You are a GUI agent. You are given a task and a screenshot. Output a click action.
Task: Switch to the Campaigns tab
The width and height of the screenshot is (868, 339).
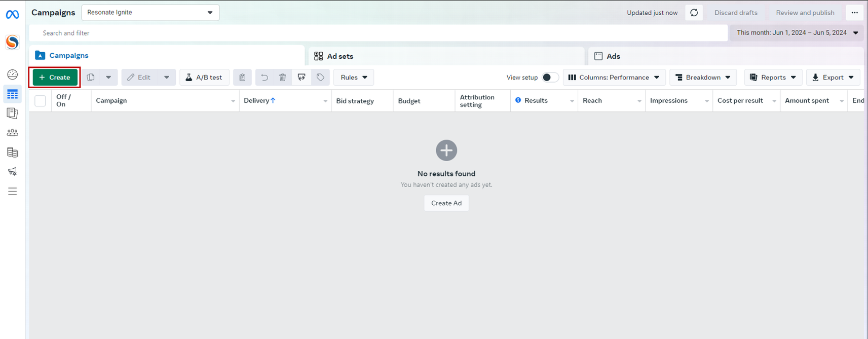point(167,56)
